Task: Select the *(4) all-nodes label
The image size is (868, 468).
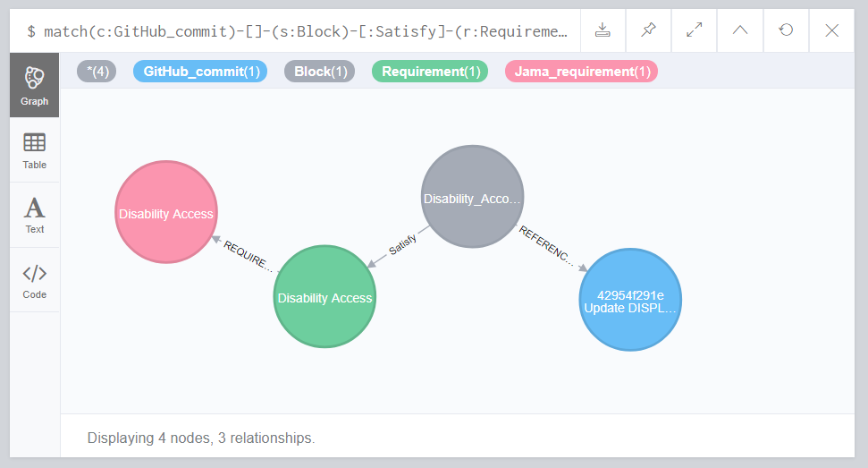Action: [97, 72]
